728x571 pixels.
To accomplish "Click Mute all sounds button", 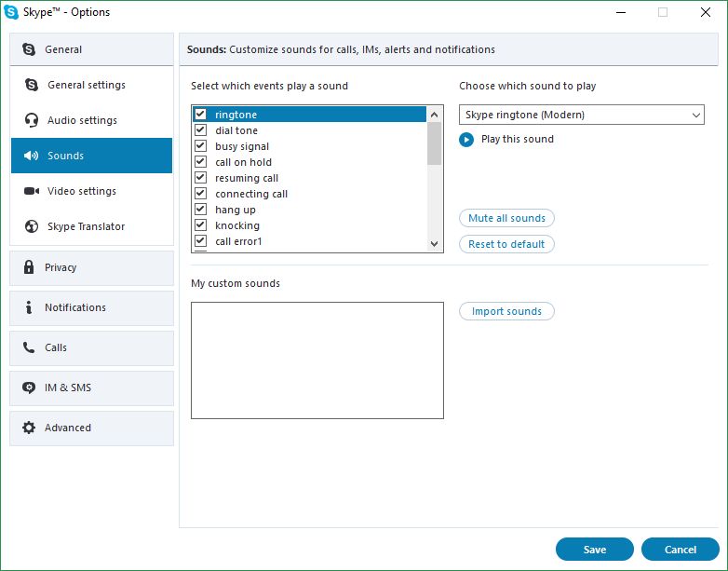I will [x=506, y=218].
